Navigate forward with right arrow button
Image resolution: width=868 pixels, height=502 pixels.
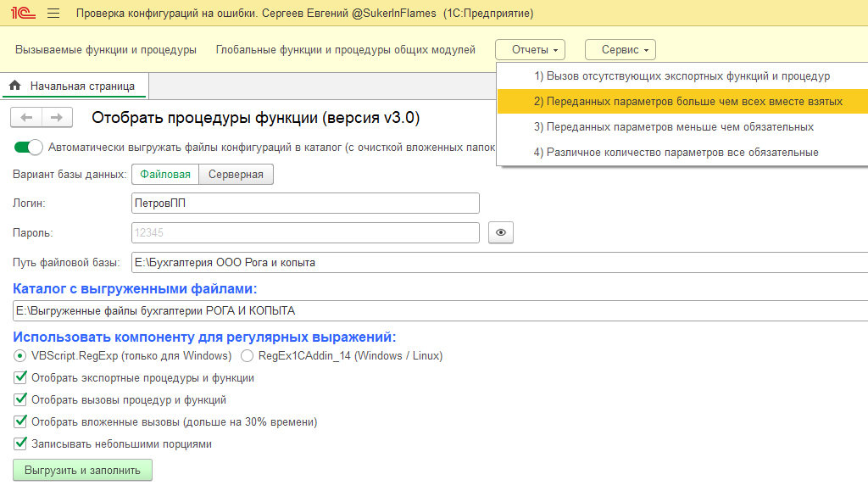57,117
